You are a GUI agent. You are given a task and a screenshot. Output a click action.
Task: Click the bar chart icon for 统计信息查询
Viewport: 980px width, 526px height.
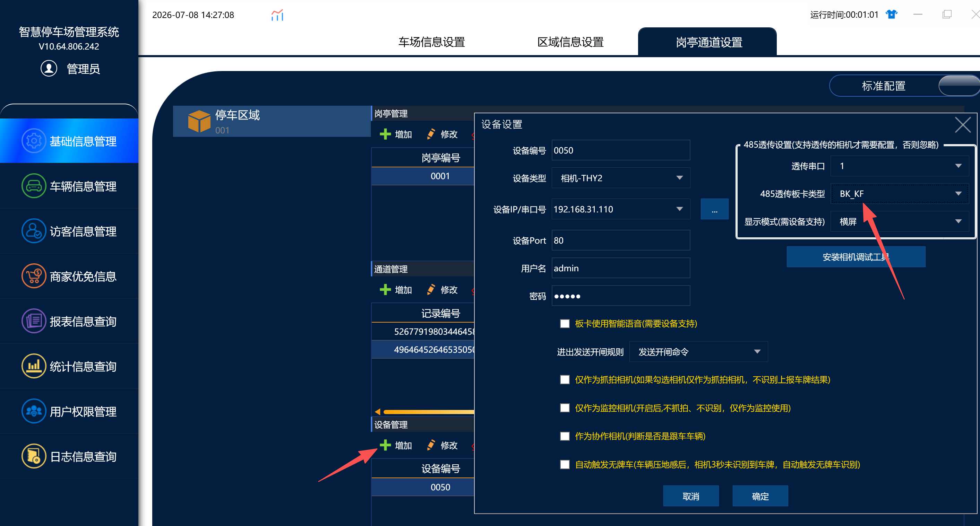pos(34,366)
